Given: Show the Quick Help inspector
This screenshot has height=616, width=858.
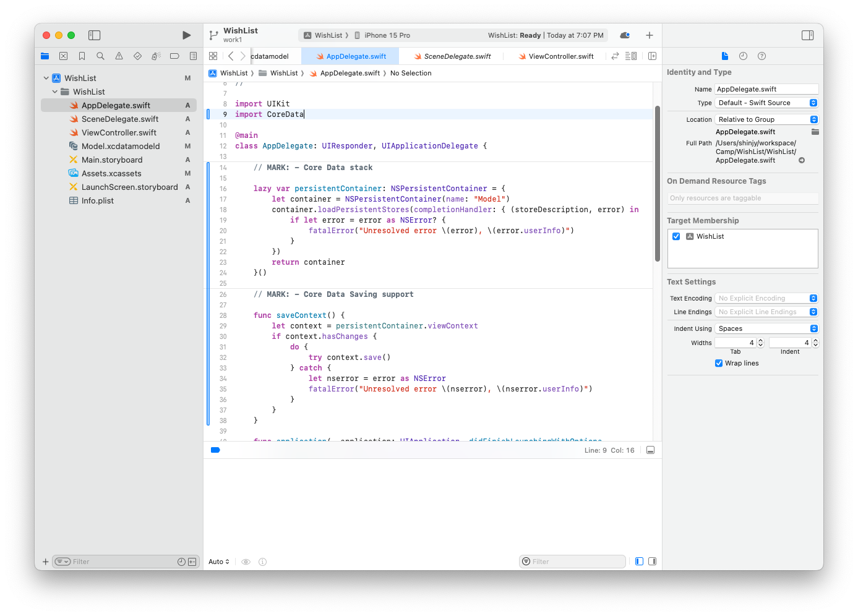Looking at the screenshot, I should tap(762, 56).
